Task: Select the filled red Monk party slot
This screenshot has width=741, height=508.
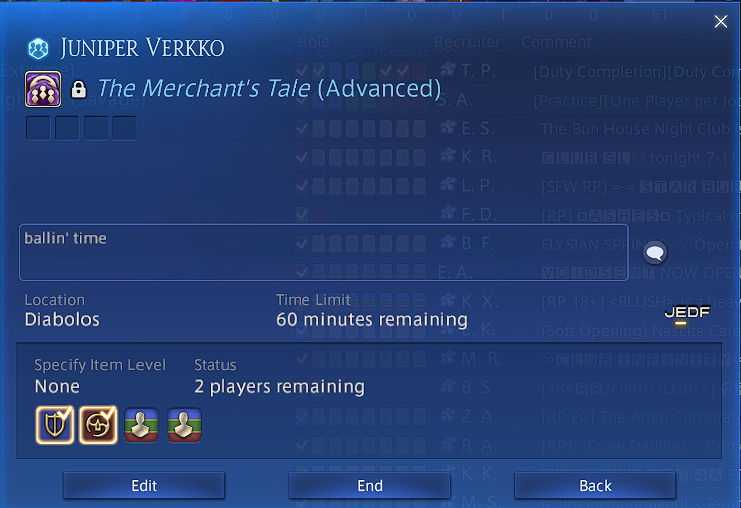Action: tap(98, 425)
